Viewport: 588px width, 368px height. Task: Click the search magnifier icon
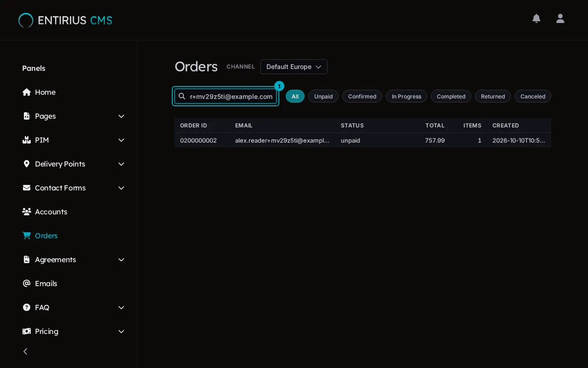[x=182, y=96]
